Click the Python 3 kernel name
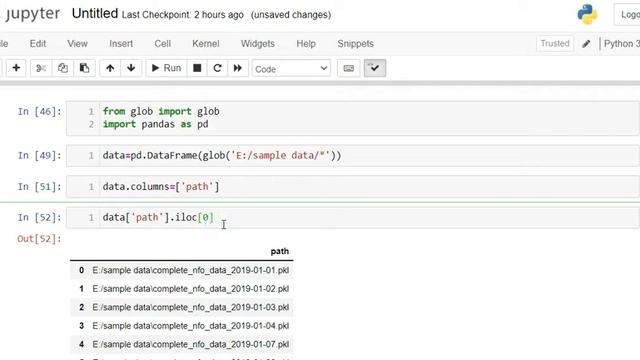The width and height of the screenshot is (640, 360). 622,44
